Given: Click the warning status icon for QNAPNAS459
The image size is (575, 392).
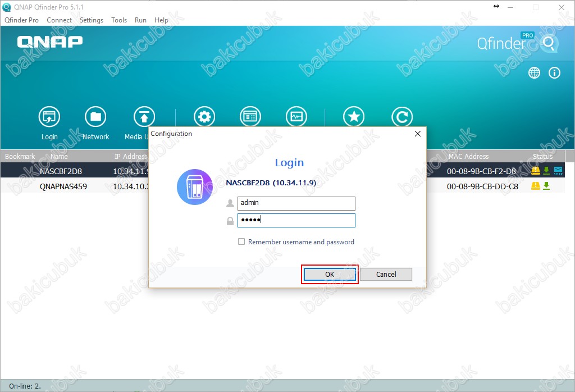Looking at the screenshot, I should point(535,186).
